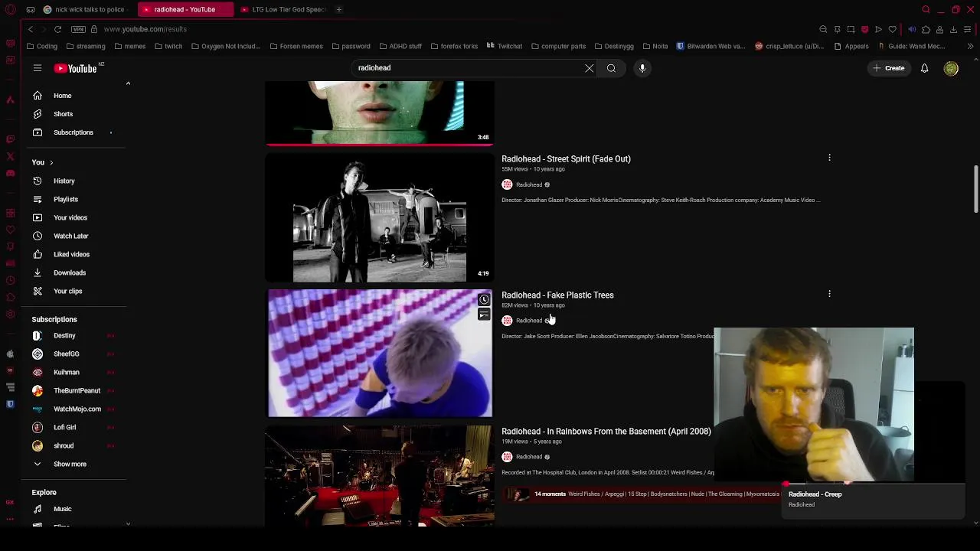Click the radiohead search input field
Viewport: 980px width, 551px height.
click(x=467, y=68)
